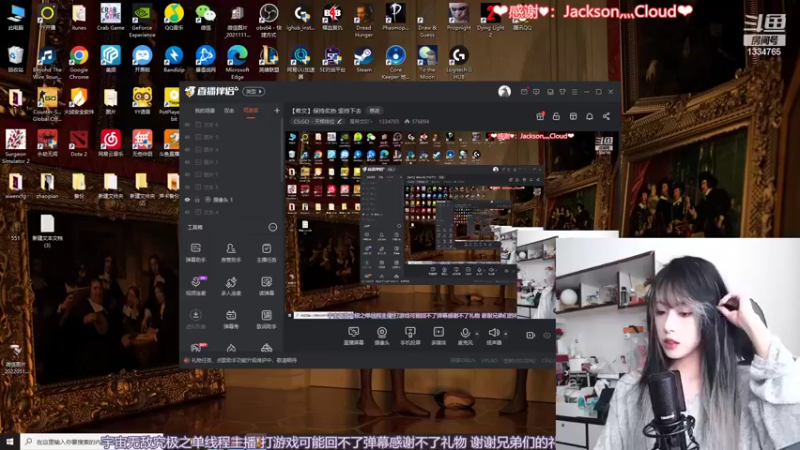
Task: Add 多媒体 media source
Action: pyautogui.click(x=438, y=336)
